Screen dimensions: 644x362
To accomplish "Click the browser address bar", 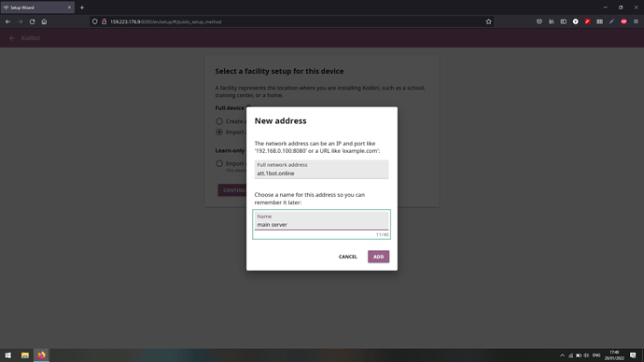I will pyautogui.click(x=291, y=21).
